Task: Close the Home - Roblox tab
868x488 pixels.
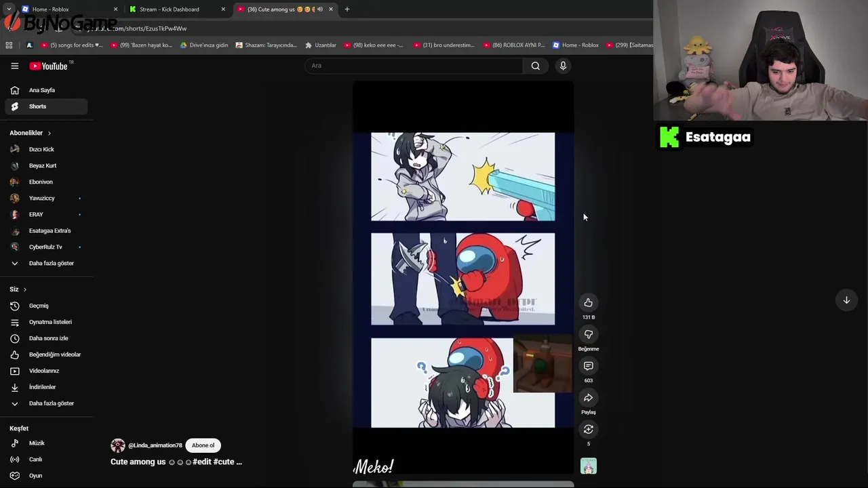Action: [115, 9]
